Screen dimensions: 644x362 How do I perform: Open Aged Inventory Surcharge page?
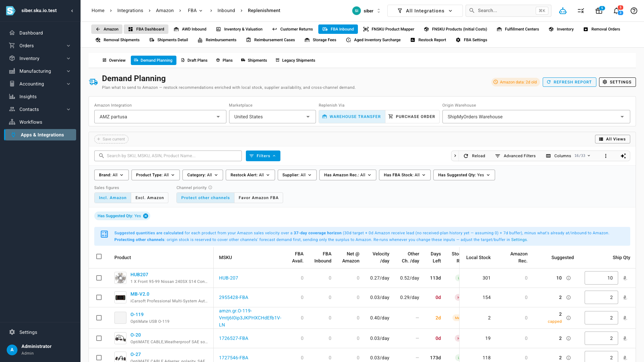click(373, 40)
